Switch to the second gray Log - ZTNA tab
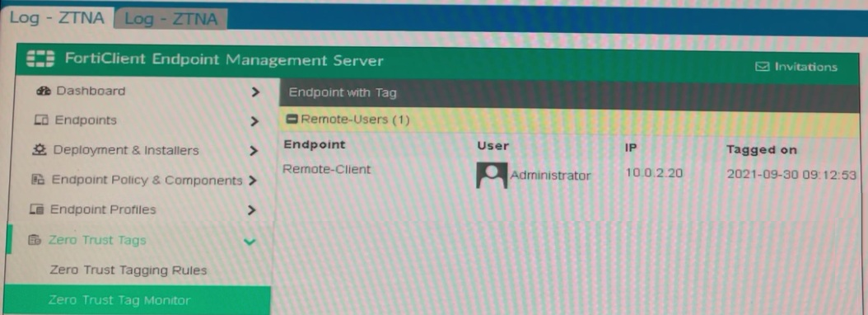Screen dimensions: 868x315 [171, 20]
